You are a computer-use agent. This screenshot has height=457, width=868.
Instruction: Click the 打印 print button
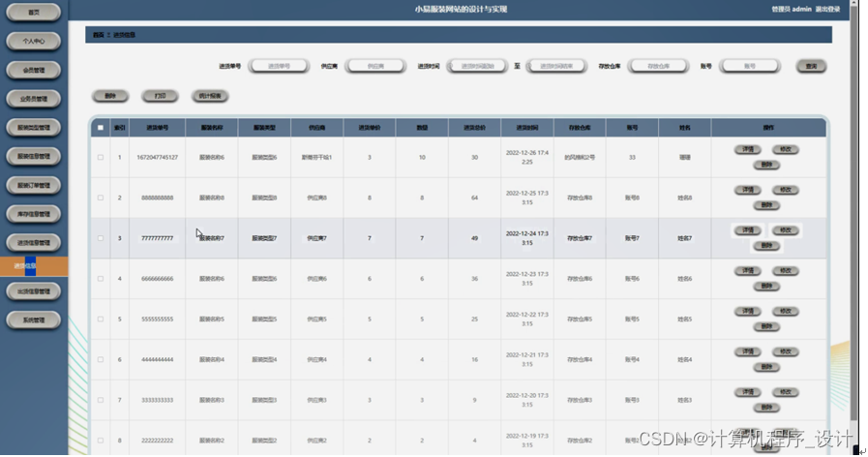point(160,96)
